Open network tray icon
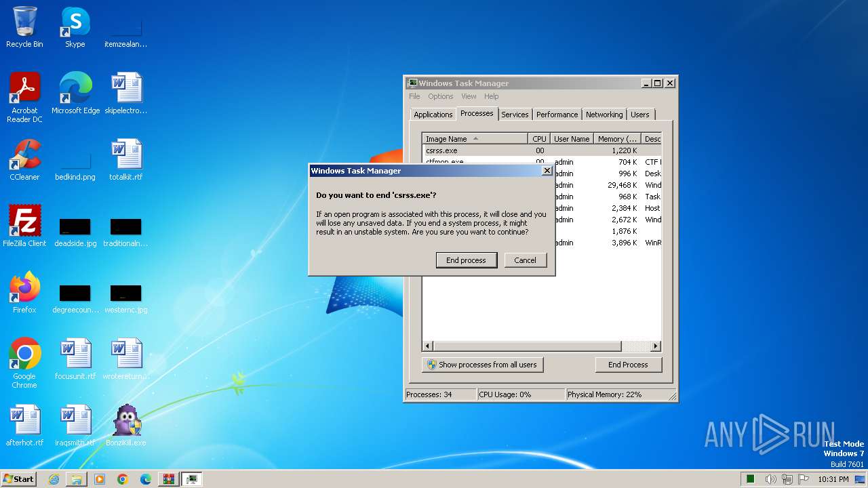868x488 pixels. pyautogui.click(x=787, y=479)
